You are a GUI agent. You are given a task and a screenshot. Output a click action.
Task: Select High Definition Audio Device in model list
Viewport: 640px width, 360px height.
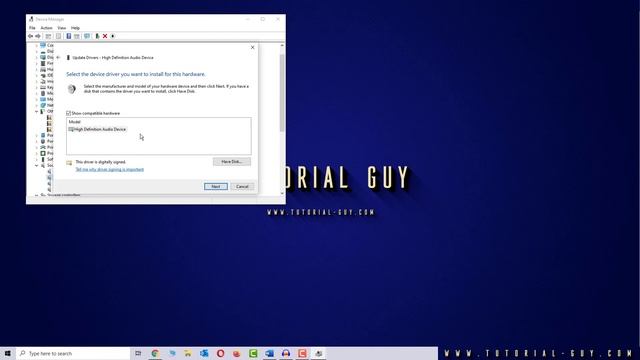pyautogui.click(x=98, y=129)
